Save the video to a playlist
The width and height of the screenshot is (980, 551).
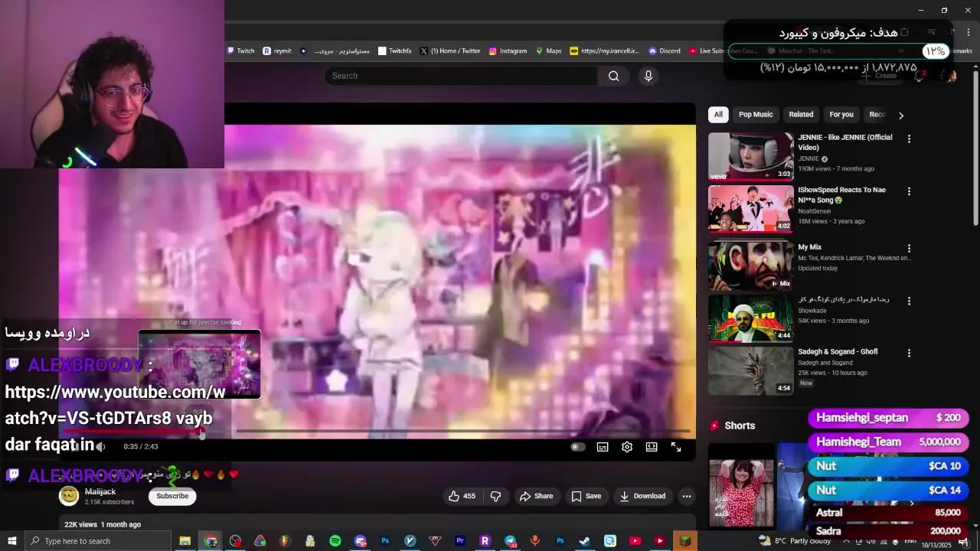point(586,496)
